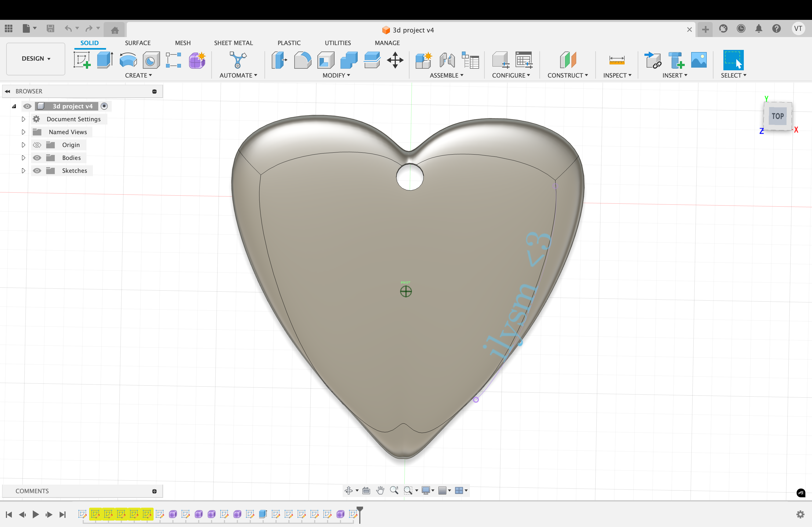Switch to the SURFACE tab

tap(138, 43)
